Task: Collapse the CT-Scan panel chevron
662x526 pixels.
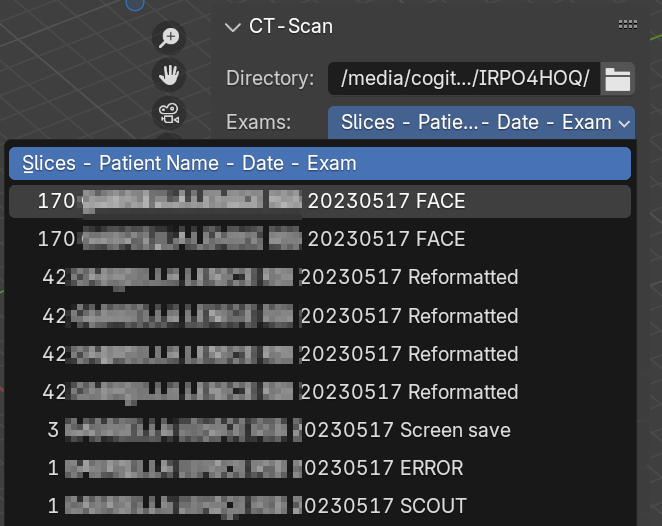Action: click(x=233, y=27)
